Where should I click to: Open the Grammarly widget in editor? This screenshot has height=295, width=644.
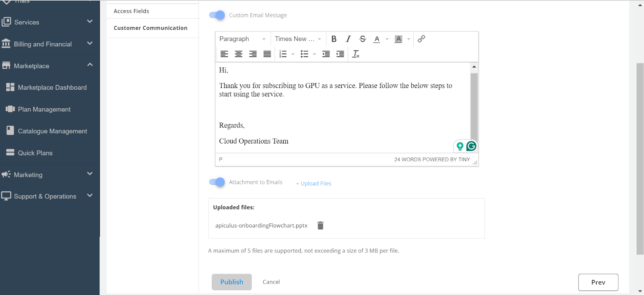click(471, 146)
